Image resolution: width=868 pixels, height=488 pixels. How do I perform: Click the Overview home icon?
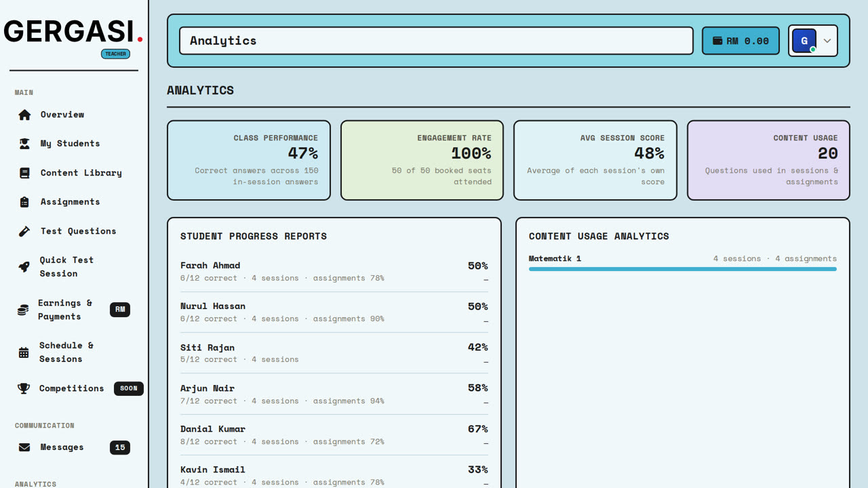(24, 115)
